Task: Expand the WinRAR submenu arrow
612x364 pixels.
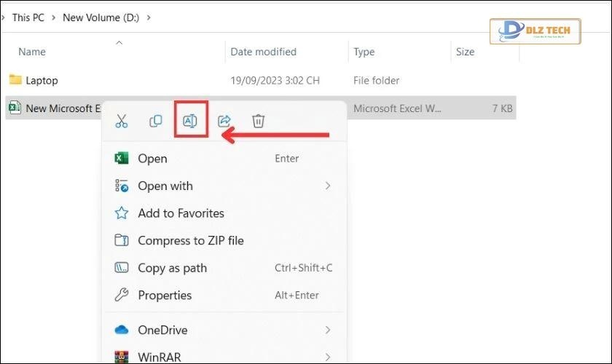Action: tap(327, 357)
